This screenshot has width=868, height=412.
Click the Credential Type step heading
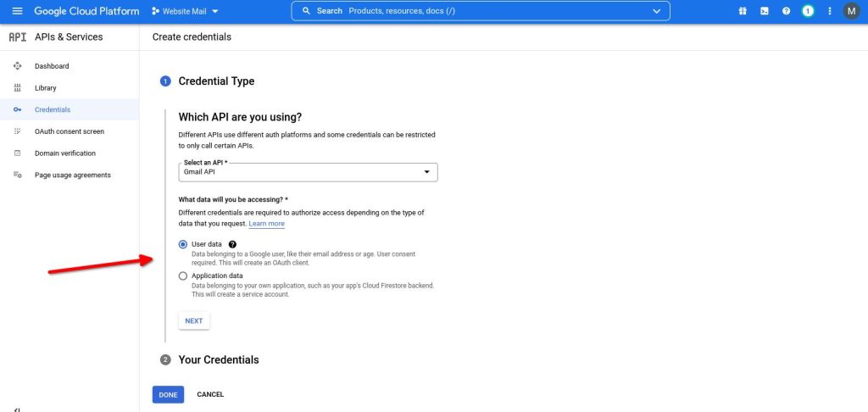(x=216, y=81)
